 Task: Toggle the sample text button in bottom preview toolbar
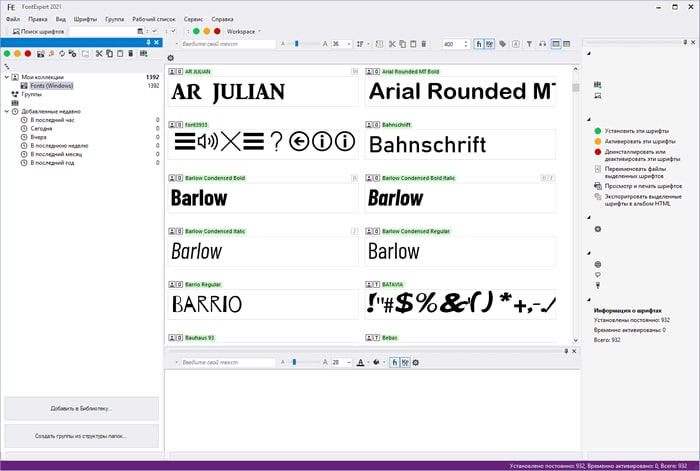pos(405,363)
